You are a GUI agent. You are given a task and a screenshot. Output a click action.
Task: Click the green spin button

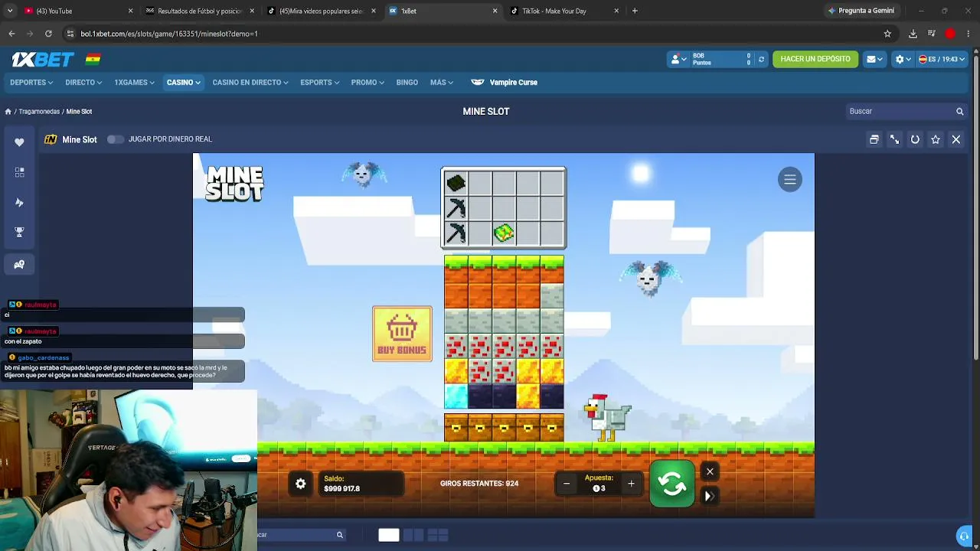[672, 484]
